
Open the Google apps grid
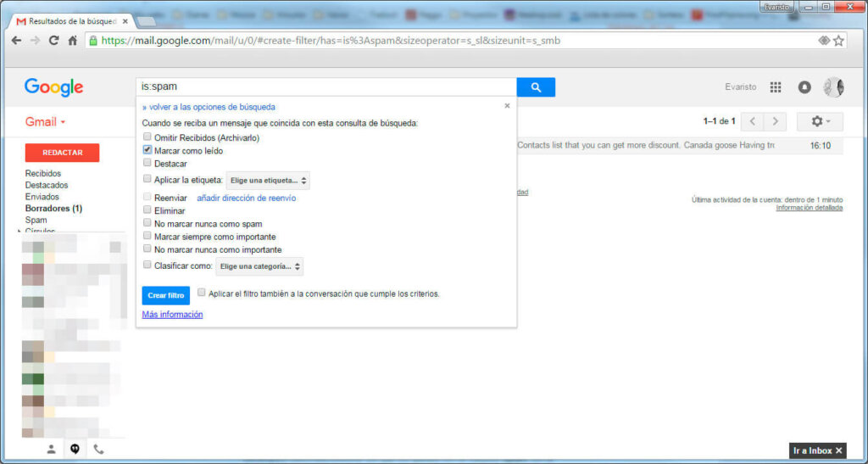click(776, 87)
